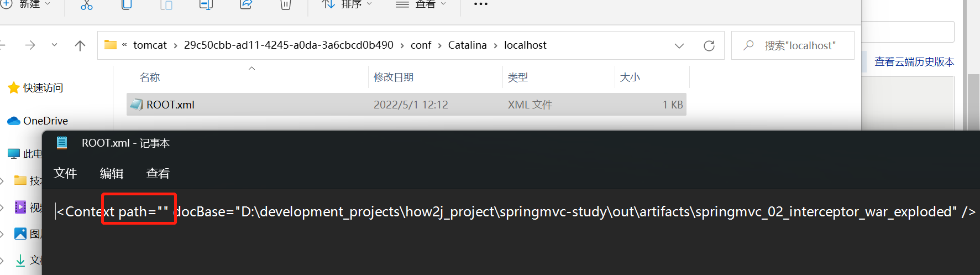Click the Share icon in toolbar

(x=246, y=5)
